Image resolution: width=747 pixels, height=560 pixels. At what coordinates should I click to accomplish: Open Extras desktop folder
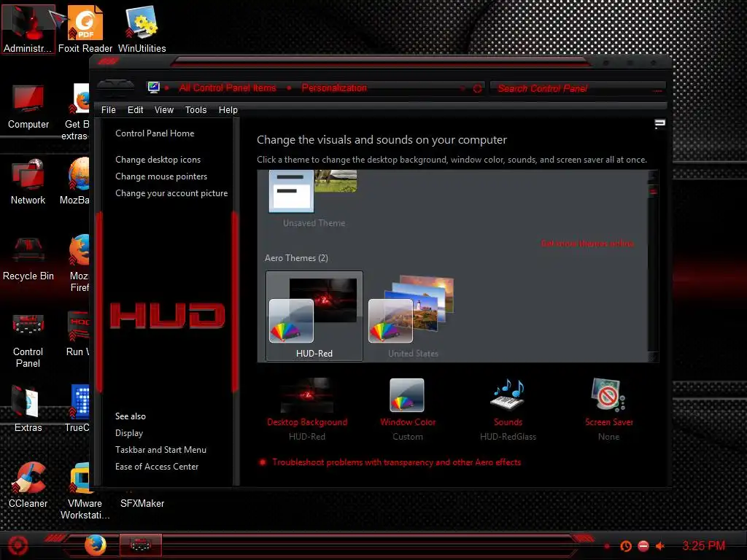tap(28, 409)
